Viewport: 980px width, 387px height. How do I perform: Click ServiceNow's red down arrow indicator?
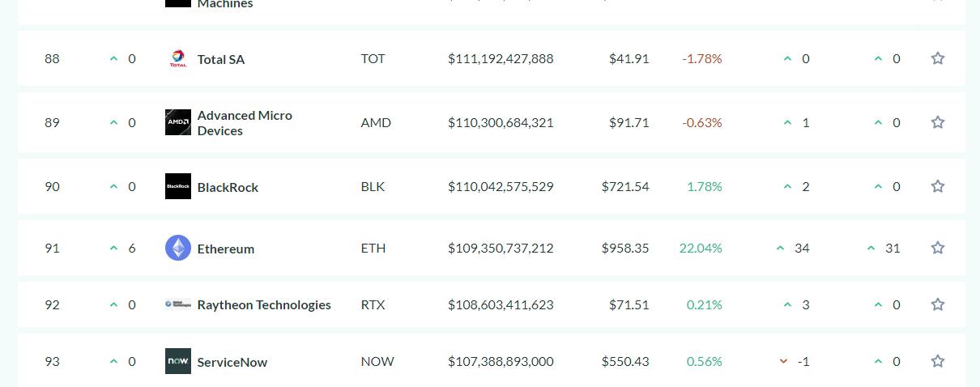pos(783,361)
